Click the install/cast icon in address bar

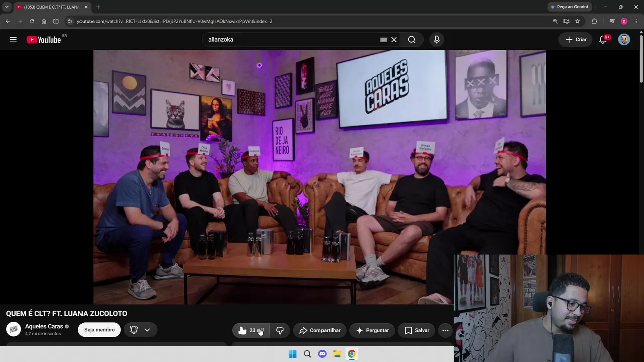point(567,21)
